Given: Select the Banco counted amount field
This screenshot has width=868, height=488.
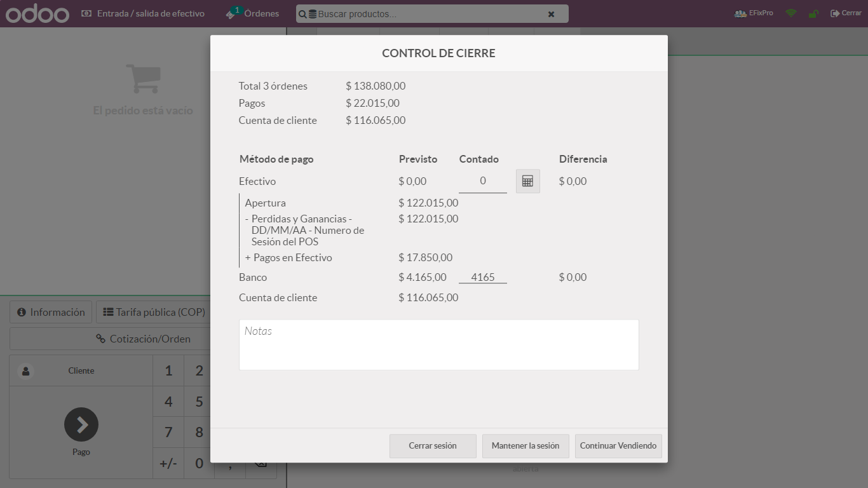Looking at the screenshot, I should pyautogui.click(x=482, y=277).
